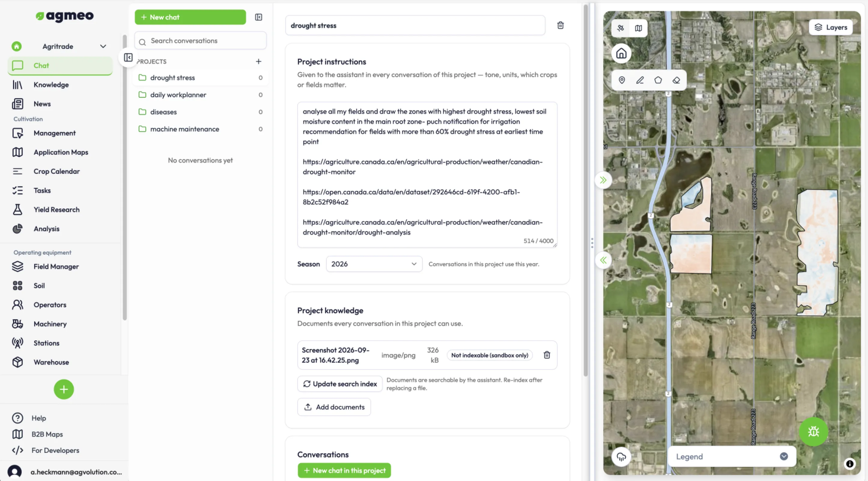The height and width of the screenshot is (481, 868).
Task: Select the drought stress project
Action: pyautogui.click(x=200, y=78)
